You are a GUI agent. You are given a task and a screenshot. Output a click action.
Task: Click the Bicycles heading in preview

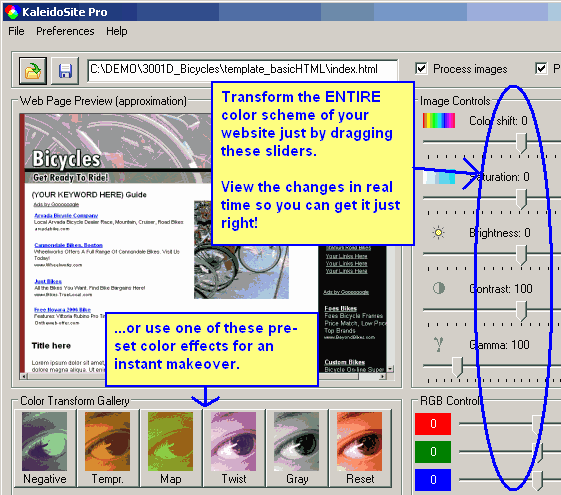[x=66, y=159]
